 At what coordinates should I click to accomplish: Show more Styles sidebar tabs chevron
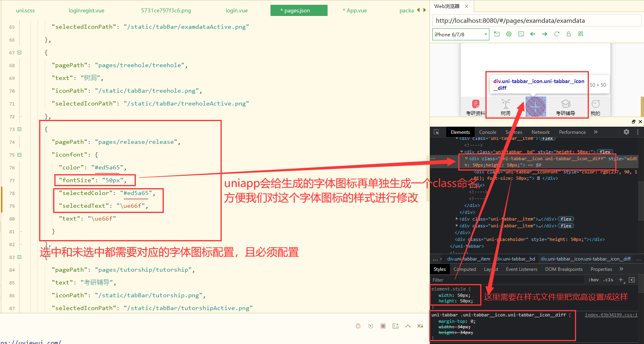click(621, 269)
